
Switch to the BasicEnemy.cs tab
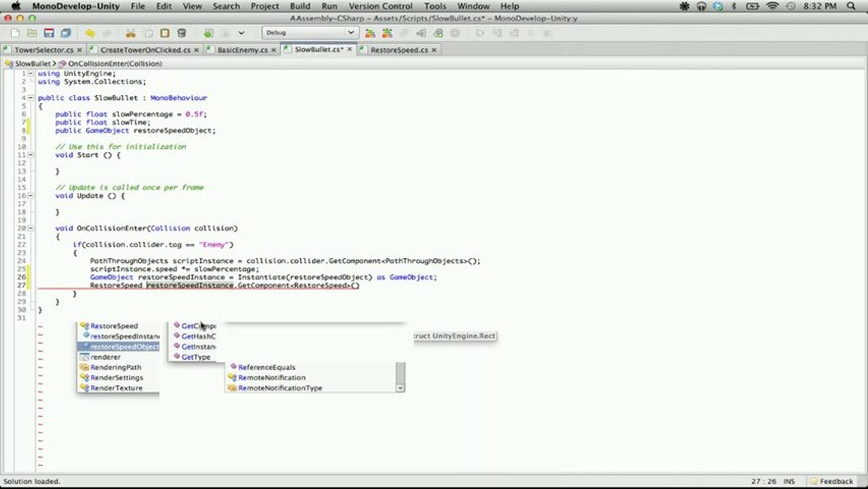pos(242,50)
